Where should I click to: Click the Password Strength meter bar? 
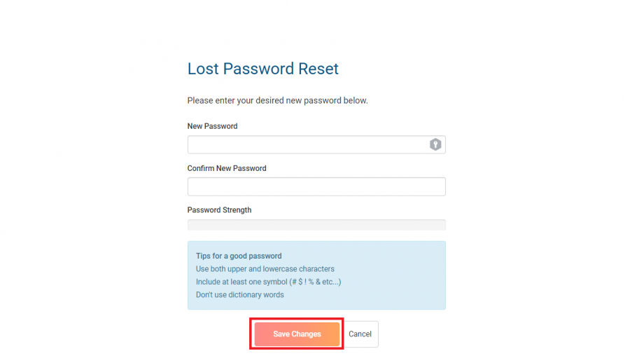coord(316,224)
